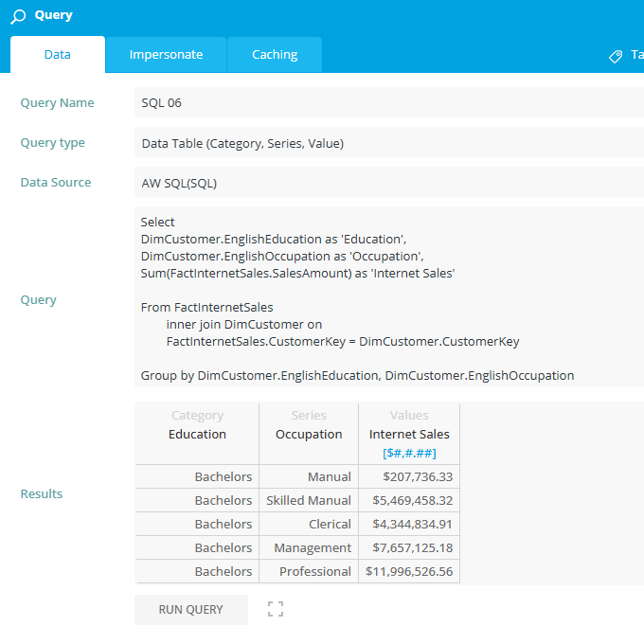Click the Category label above Education
Image resolution: width=644 pixels, height=644 pixels.
tap(197, 415)
